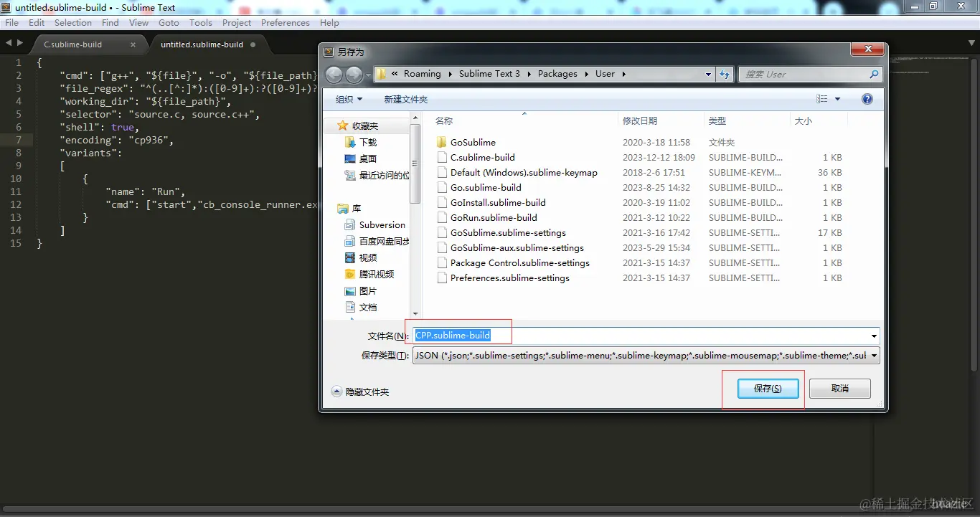980x517 pixels.
Task: Open the Preferences menu
Action: 286,23
